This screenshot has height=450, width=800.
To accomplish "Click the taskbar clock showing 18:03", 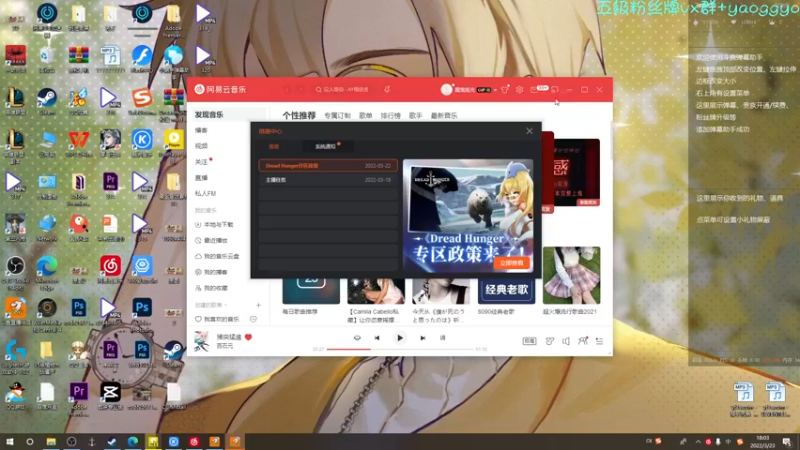I will point(763,442).
